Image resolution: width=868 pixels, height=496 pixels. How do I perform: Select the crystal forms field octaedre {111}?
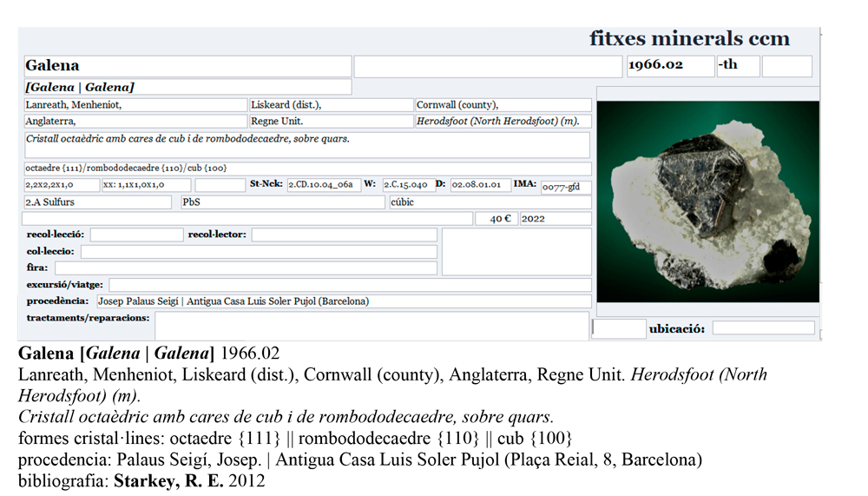pyautogui.click(x=308, y=169)
